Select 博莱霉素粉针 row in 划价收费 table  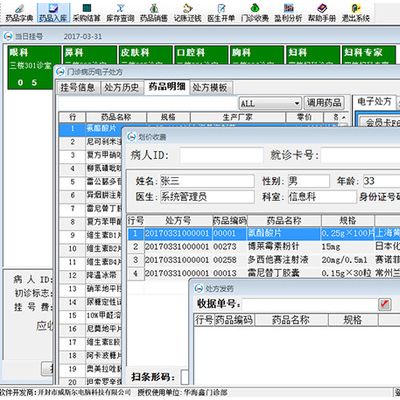click(x=263, y=247)
